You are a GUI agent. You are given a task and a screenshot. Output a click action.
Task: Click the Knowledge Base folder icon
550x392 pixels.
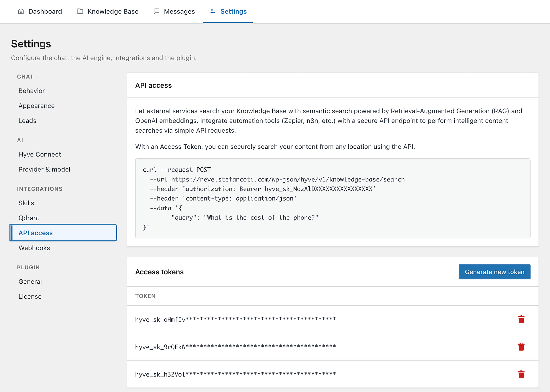pos(80,11)
